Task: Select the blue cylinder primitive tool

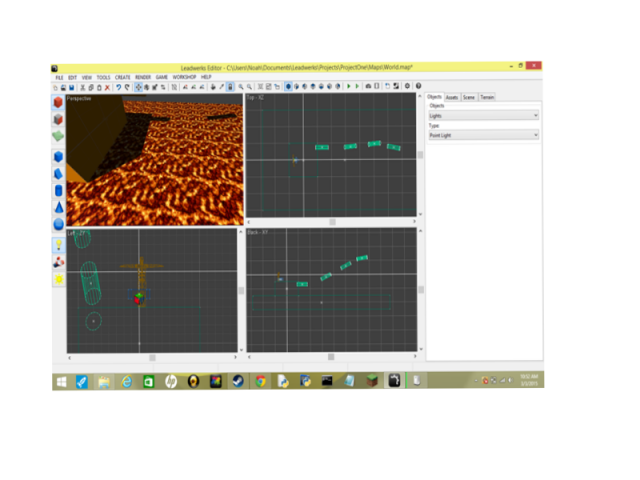Action: pyautogui.click(x=58, y=189)
